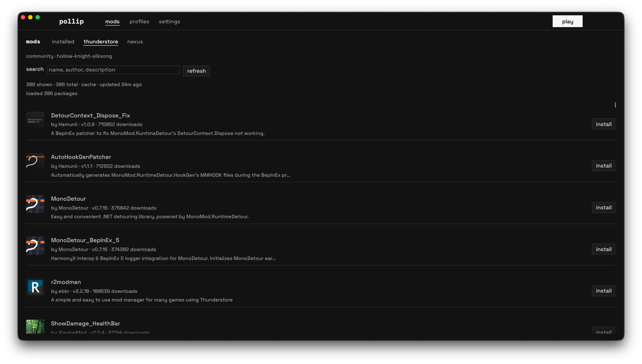Click the MonoDetour_BepInEx_5 title
The width and height of the screenshot is (642, 364).
click(x=85, y=240)
